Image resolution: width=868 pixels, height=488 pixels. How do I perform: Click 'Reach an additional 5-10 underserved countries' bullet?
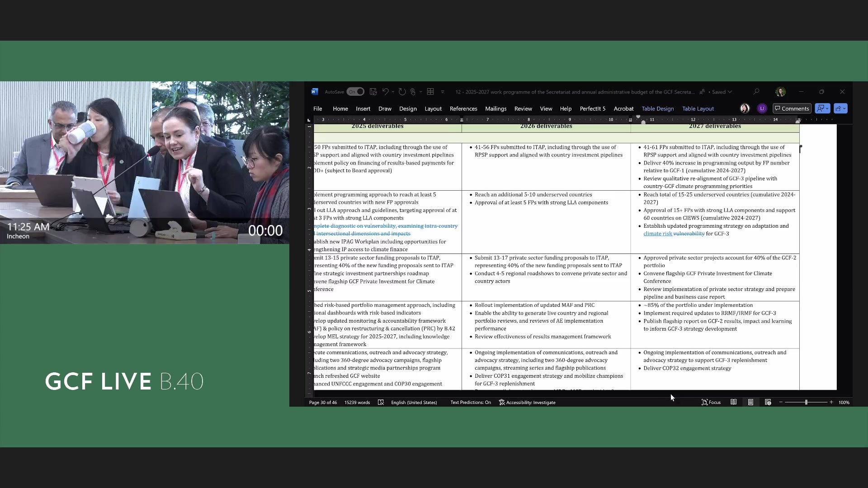[533, 195]
